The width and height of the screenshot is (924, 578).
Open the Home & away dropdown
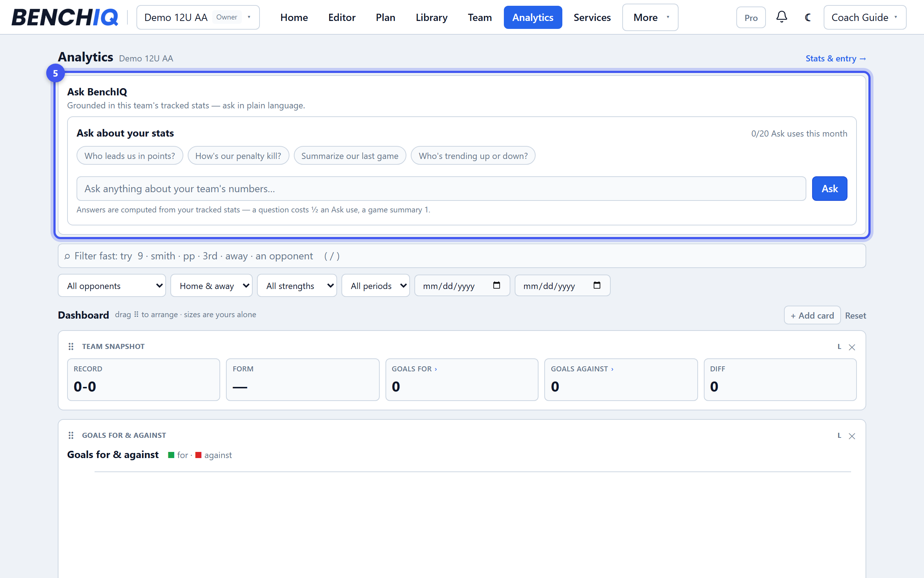click(211, 285)
